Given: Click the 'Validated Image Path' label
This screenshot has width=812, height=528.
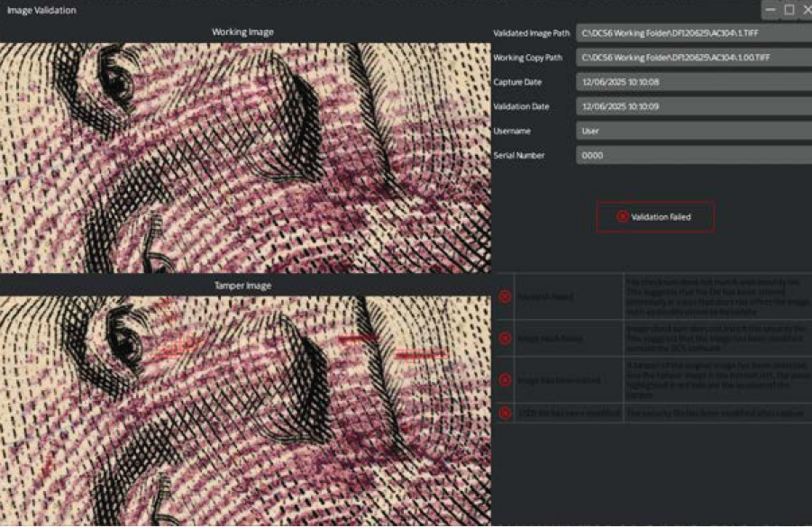Looking at the screenshot, I should click(532, 33).
